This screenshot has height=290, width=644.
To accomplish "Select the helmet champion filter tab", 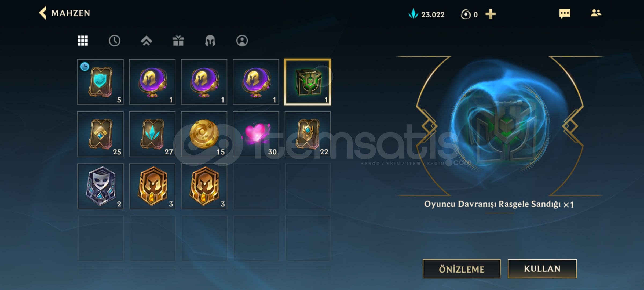I will pos(210,41).
